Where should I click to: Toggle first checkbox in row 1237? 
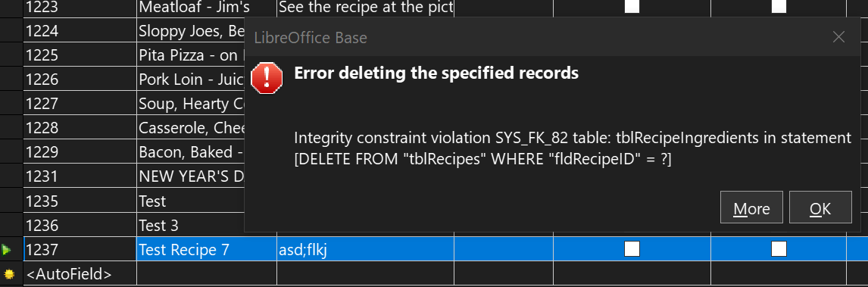click(x=632, y=249)
